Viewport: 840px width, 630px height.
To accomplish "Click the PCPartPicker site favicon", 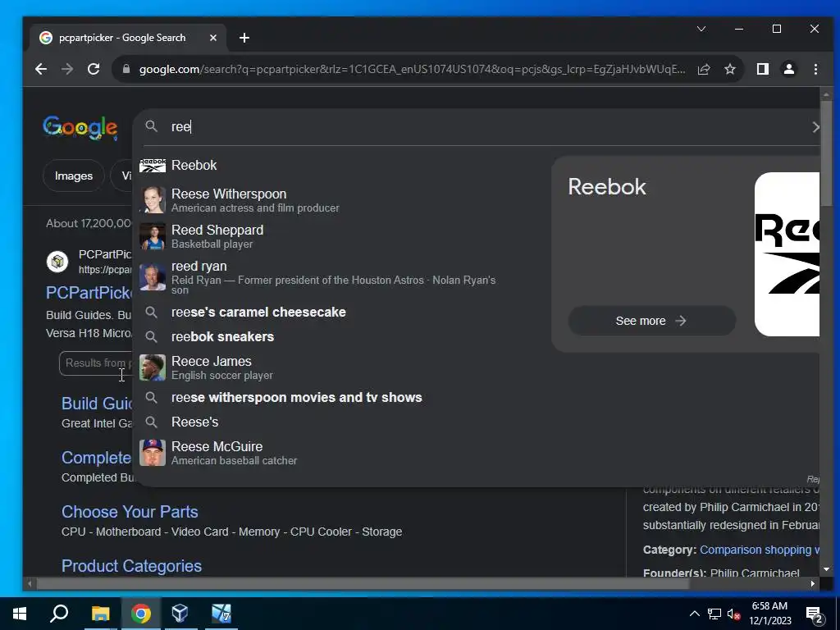I will tap(57, 262).
